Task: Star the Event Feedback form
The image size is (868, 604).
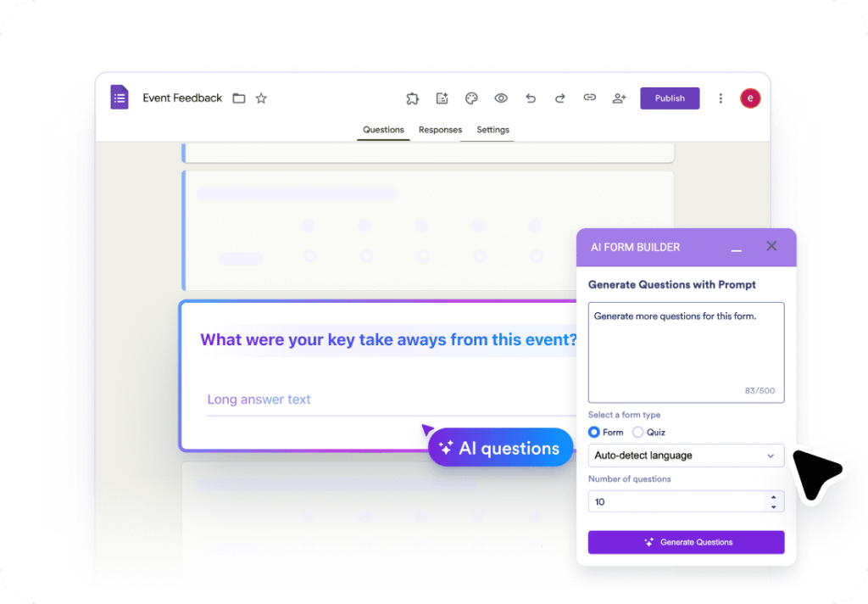Action: pos(260,98)
